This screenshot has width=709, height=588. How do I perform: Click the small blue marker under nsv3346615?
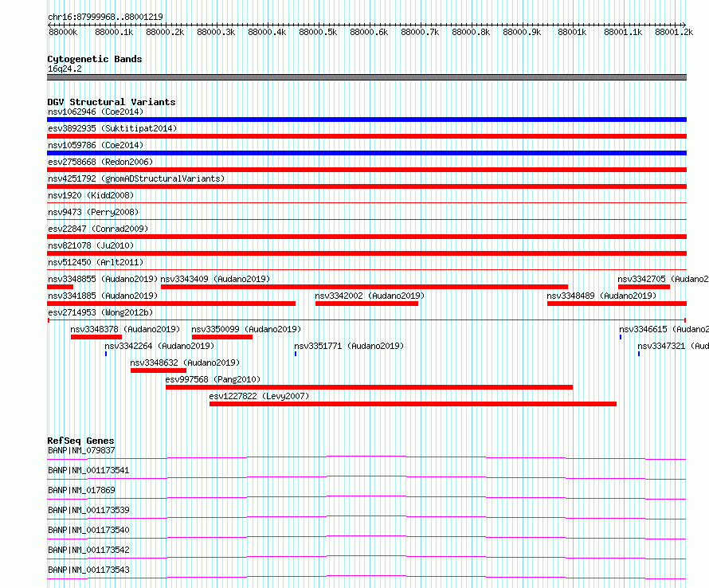click(621, 337)
